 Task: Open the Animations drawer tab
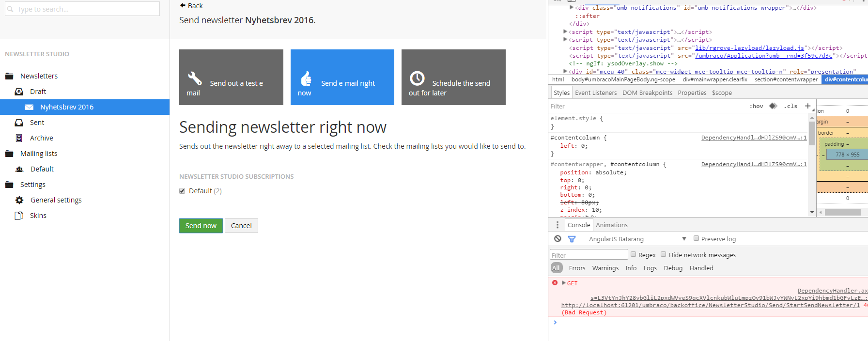(x=611, y=225)
